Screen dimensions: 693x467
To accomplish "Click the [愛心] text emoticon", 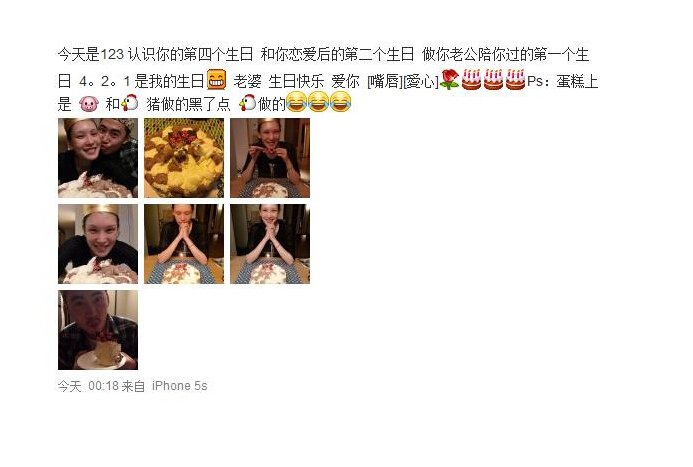I will (x=421, y=81).
